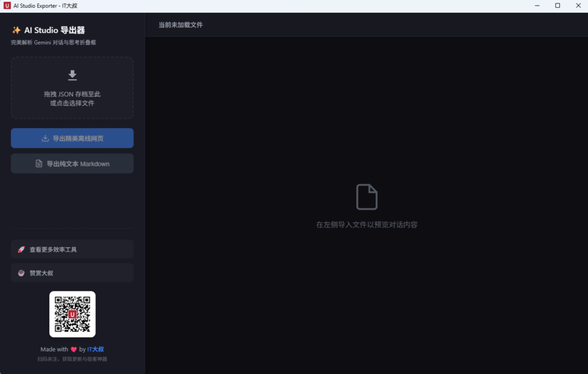Click the upload arrow icon in drop zone
588x374 pixels.
pos(72,75)
